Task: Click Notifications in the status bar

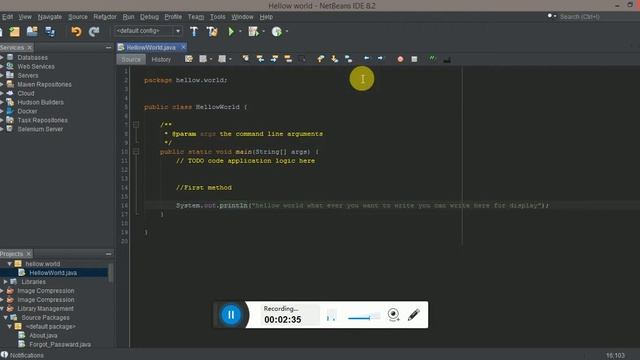Action: click(22, 356)
